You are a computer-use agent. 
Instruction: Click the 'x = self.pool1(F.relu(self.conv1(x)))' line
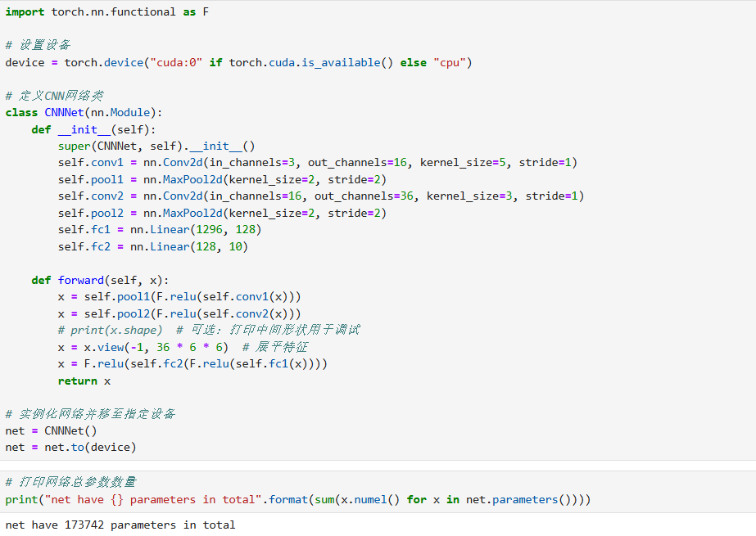(179, 297)
